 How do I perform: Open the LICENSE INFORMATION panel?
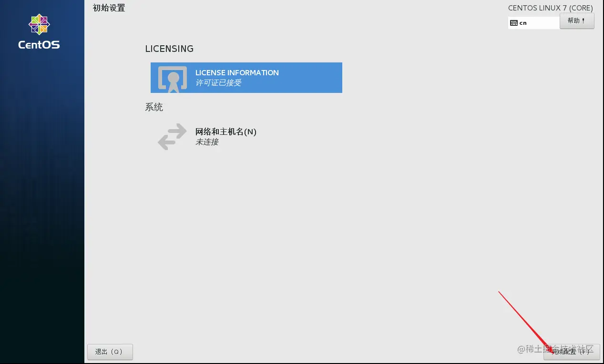coord(246,77)
